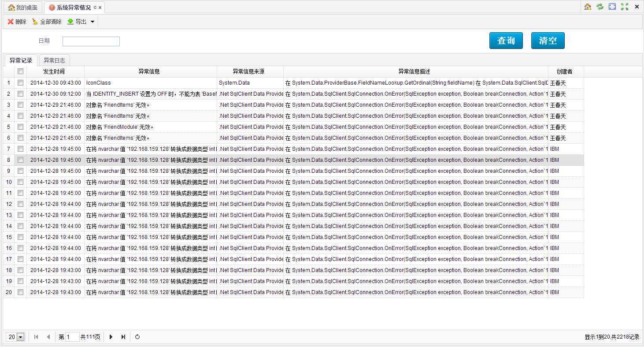Click the green refresh arrows icon top-right
The width and height of the screenshot is (644, 347).
tap(600, 7)
